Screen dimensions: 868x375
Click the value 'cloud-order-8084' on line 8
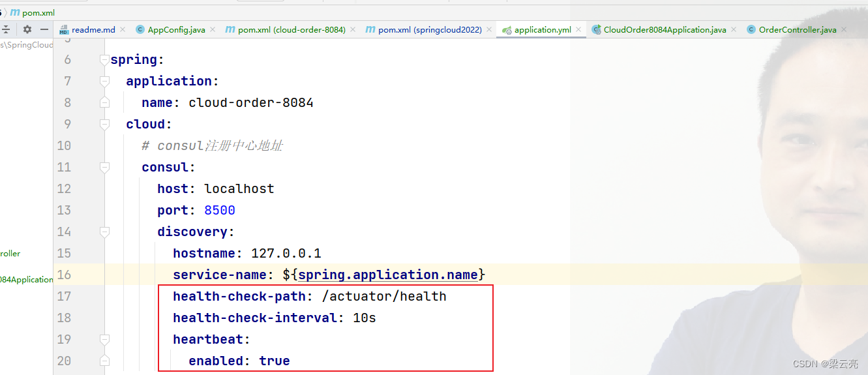coord(251,102)
